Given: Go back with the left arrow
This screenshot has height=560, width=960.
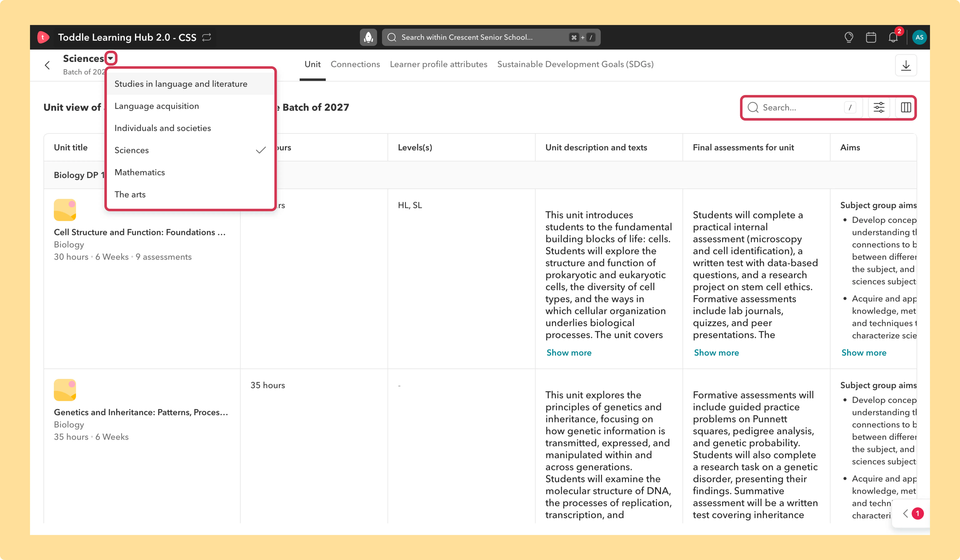Looking at the screenshot, I should click(47, 65).
